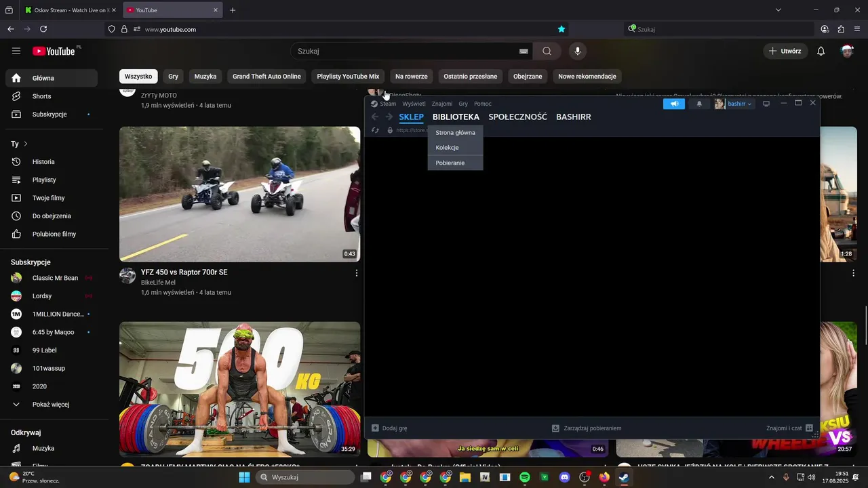Viewport: 868px width, 488px height.
Task: Open a new browser tab
Action: 233,10
